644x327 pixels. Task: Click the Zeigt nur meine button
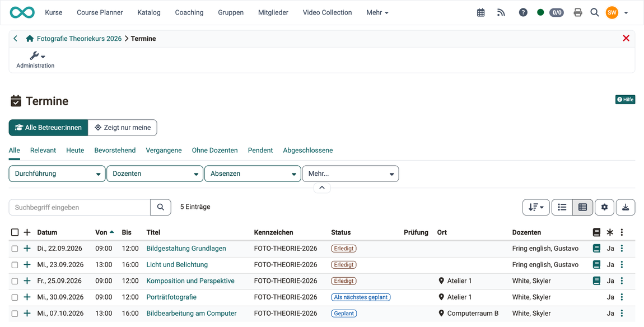(123, 128)
